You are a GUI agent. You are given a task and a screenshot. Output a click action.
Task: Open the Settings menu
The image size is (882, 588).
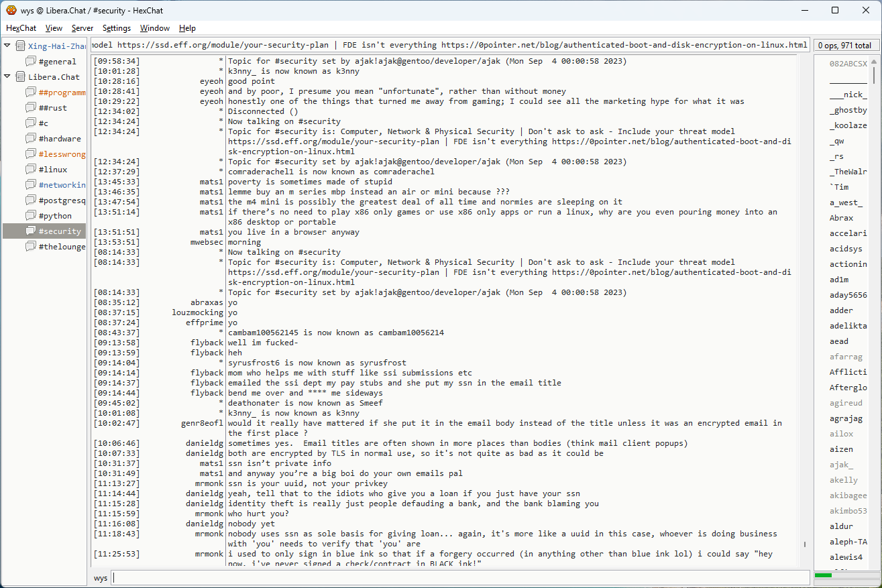click(x=117, y=28)
